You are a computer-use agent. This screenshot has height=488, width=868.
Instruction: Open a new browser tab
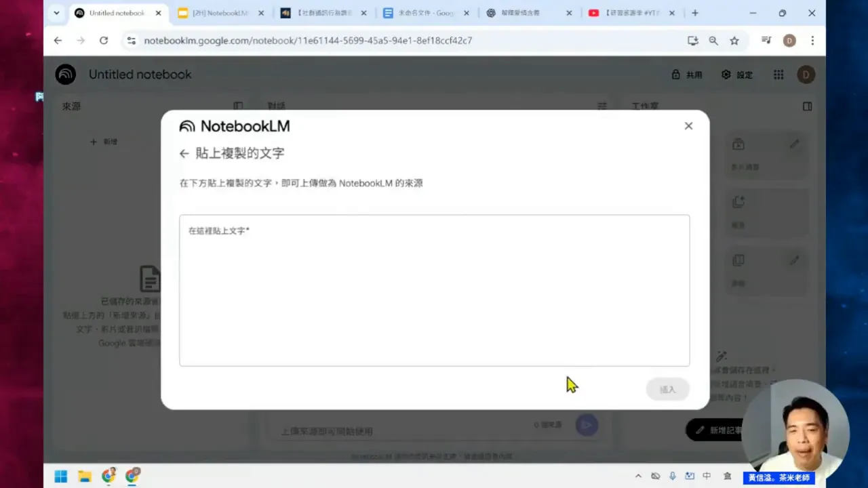point(695,13)
